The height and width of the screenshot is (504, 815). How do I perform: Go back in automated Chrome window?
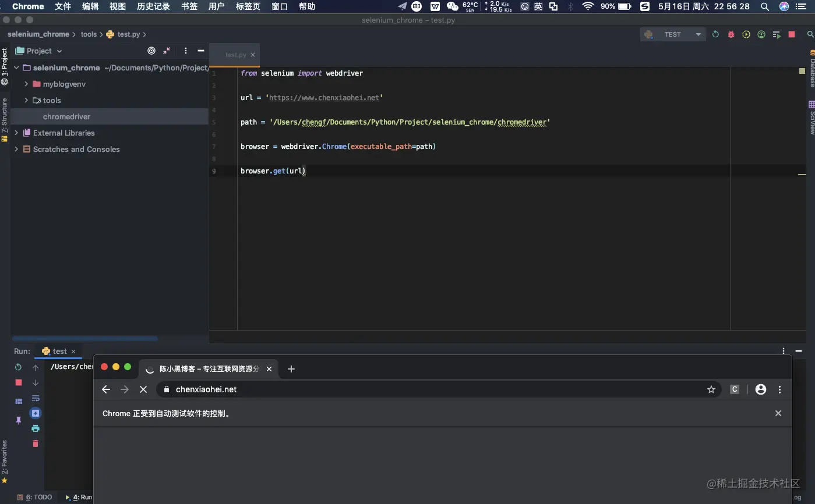(x=106, y=389)
